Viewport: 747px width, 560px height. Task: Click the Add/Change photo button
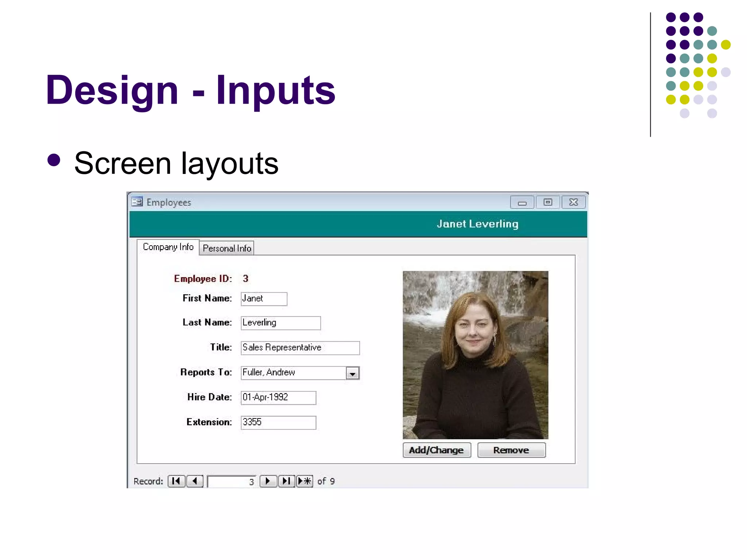437,450
